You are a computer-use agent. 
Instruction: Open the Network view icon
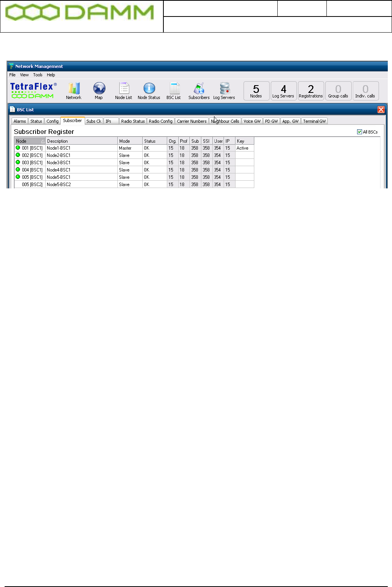pos(74,91)
